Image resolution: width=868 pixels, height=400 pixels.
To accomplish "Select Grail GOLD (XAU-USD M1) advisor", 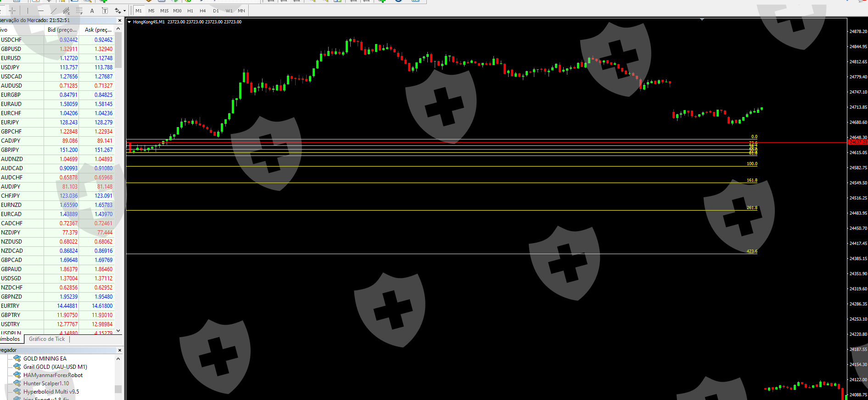I will [55, 367].
